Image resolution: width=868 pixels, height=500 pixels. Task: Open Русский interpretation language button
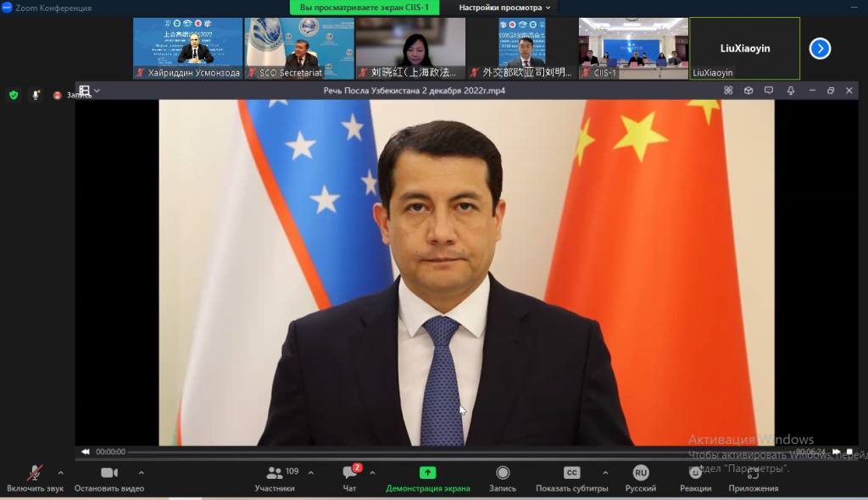(x=641, y=479)
